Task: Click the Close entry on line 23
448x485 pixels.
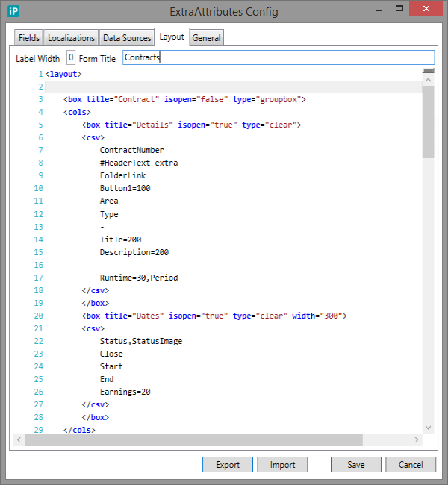Action: click(111, 354)
